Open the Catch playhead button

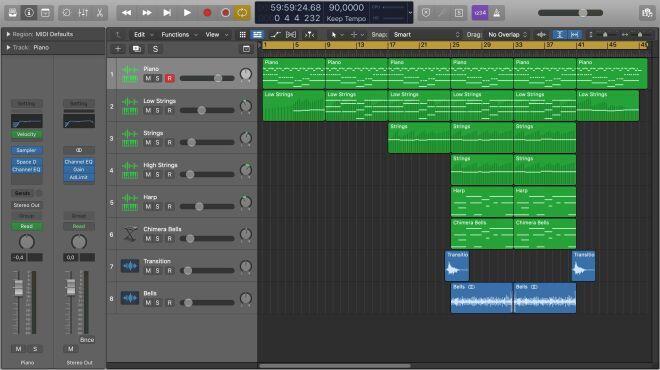click(309, 35)
